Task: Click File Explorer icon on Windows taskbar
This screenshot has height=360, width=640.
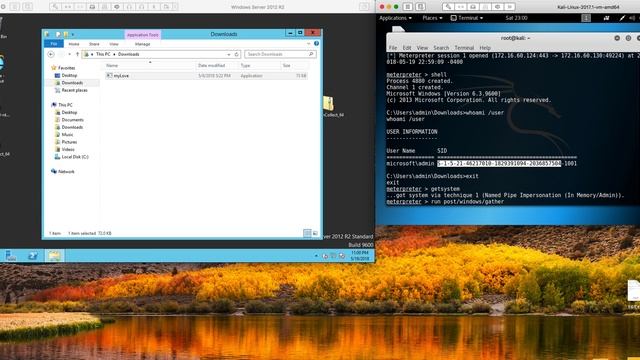Action: pos(54,256)
